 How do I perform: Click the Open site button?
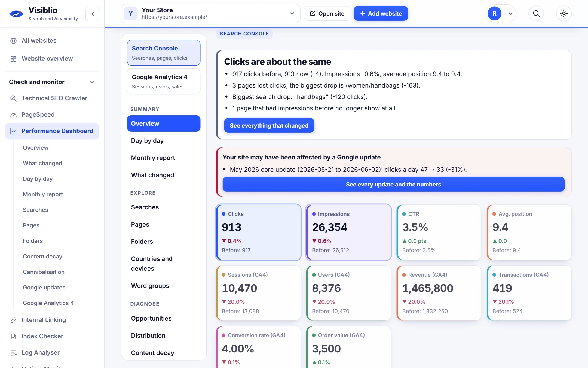pyautogui.click(x=327, y=13)
